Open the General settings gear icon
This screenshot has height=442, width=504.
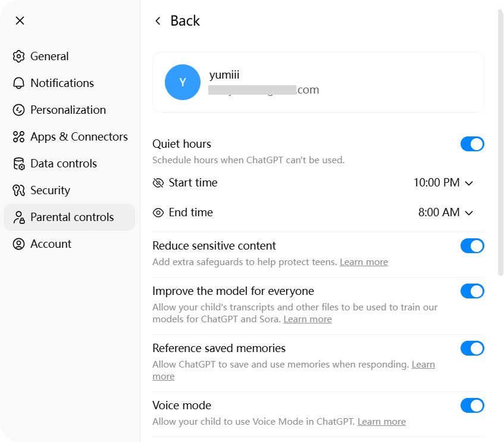[x=18, y=56]
